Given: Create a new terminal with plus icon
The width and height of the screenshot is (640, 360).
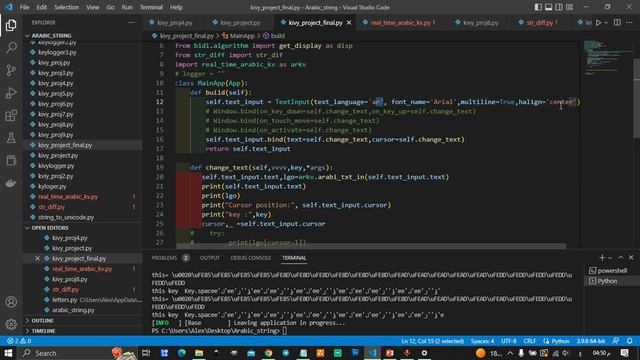Looking at the screenshot, I should (x=602, y=258).
